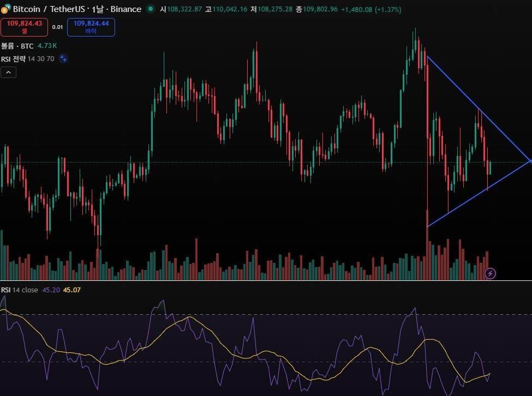Collapse indicator legend with chevron button
532x396 pixels.
coord(8,72)
